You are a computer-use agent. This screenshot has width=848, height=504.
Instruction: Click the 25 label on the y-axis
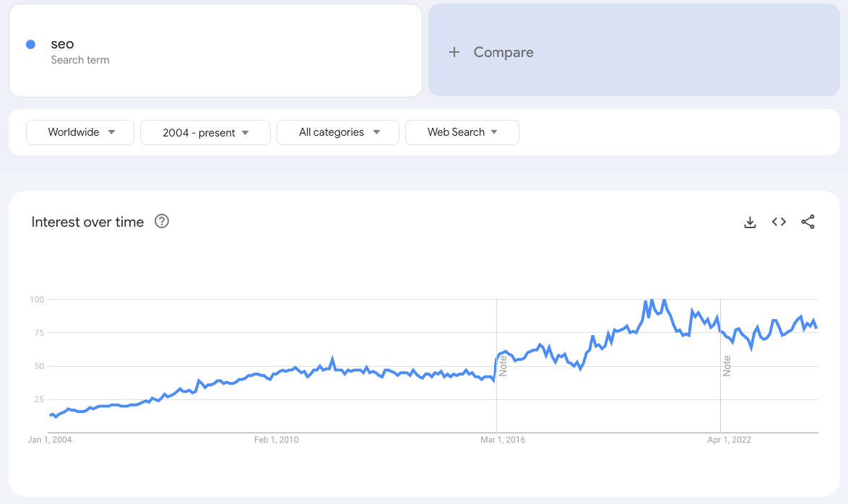[39, 399]
